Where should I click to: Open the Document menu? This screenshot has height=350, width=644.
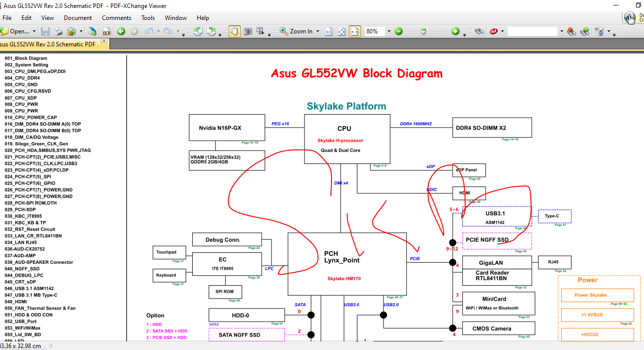tap(78, 17)
